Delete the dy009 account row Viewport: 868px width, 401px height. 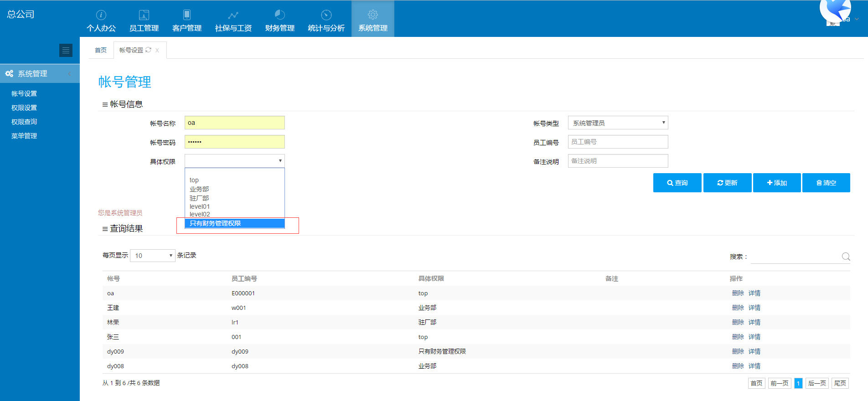tap(738, 351)
